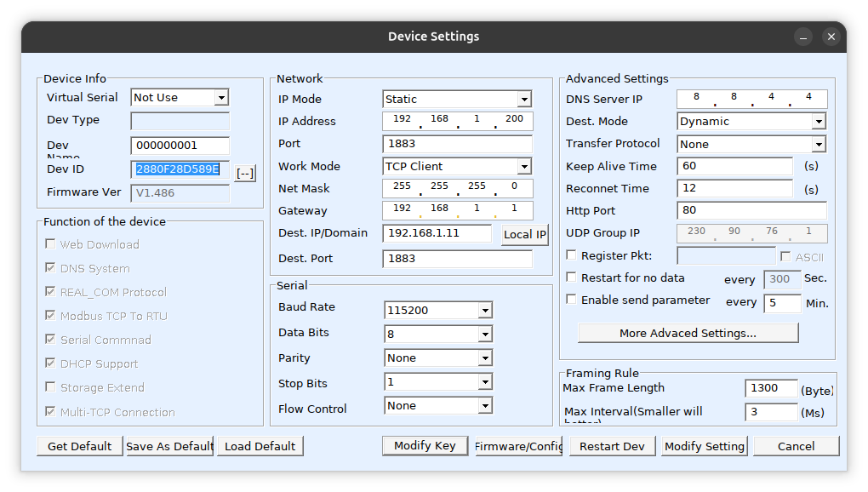Image resolution: width=868 pixels, height=492 pixels.
Task: Toggle the DNS System checkbox
Action: tap(50, 267)
